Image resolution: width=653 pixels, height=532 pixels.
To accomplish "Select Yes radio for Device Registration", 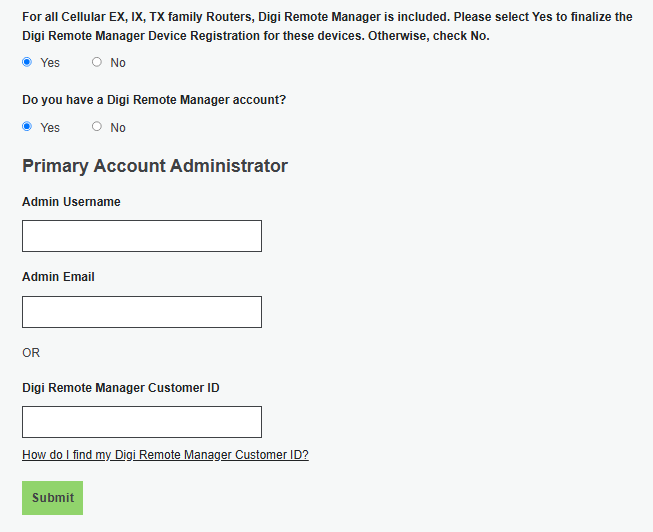I will click(27, 62).
